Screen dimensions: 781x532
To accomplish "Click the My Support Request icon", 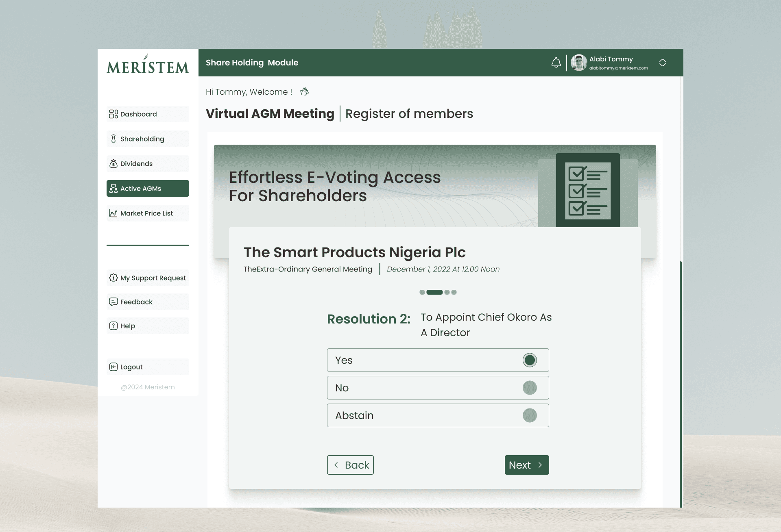I will coord(113,278).
